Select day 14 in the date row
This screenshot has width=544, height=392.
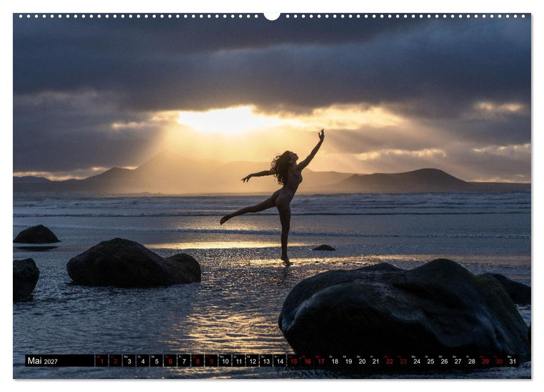click(280, 361)
